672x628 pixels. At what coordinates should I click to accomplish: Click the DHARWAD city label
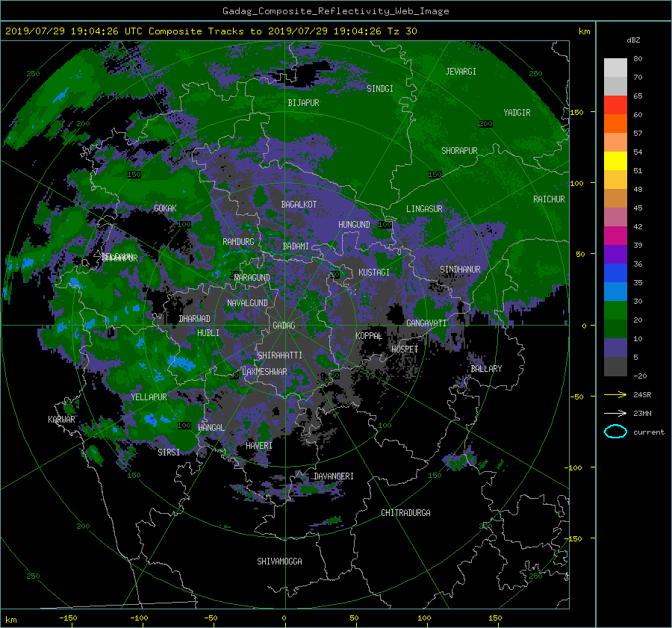coord(194,319)
